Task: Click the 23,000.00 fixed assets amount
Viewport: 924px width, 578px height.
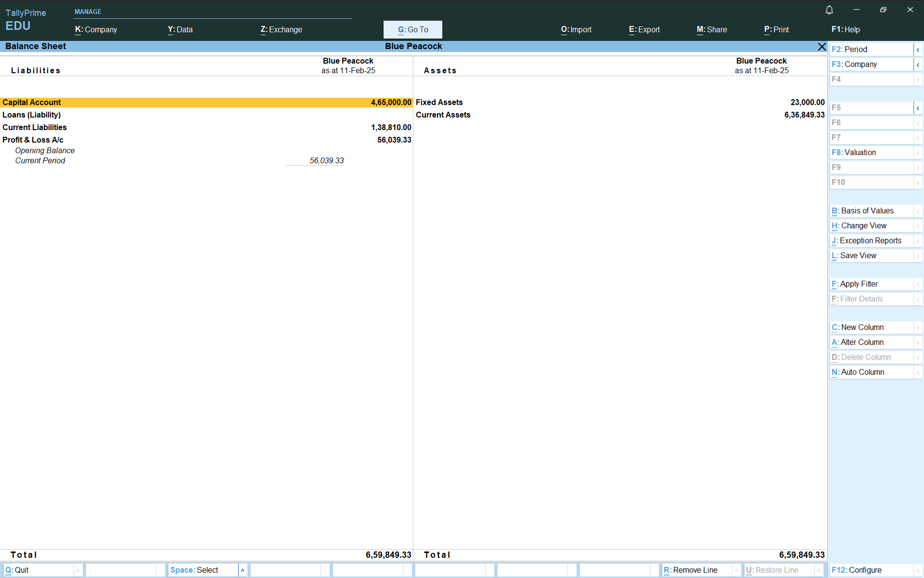Action: 808,103
